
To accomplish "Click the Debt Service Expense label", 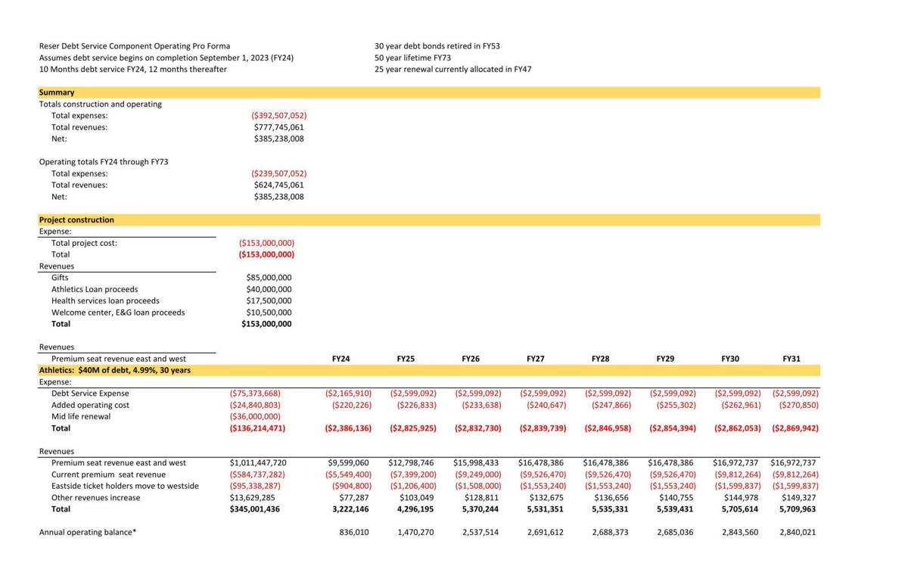I will point(92,393).
